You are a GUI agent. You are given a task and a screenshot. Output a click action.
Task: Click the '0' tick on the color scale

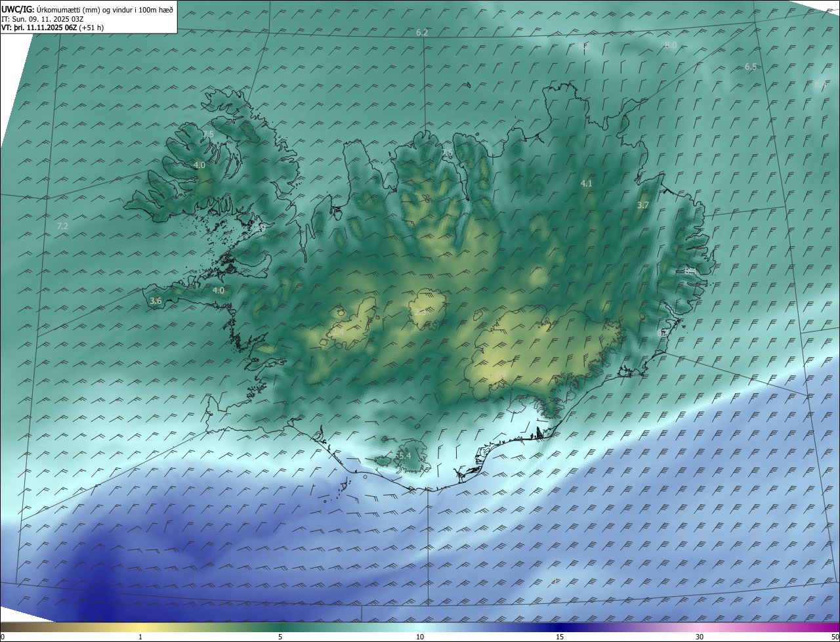(2, 637)
